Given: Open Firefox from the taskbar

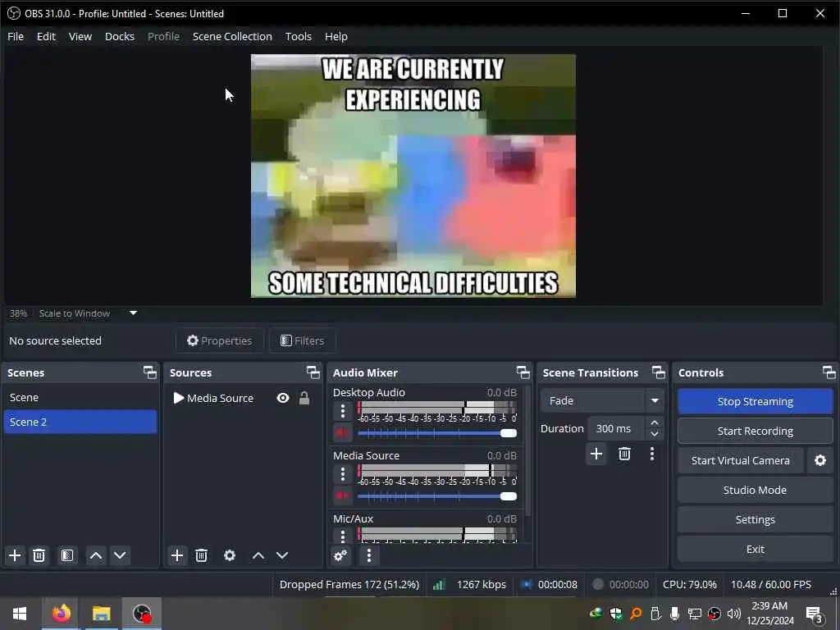Looking at the screenshot, I should click(x=61, y=614).
